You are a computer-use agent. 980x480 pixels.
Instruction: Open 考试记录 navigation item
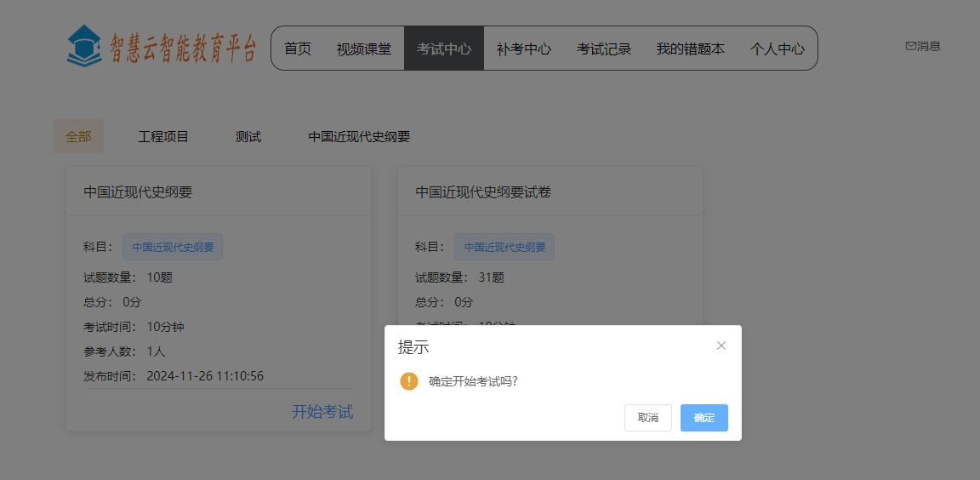604,49
